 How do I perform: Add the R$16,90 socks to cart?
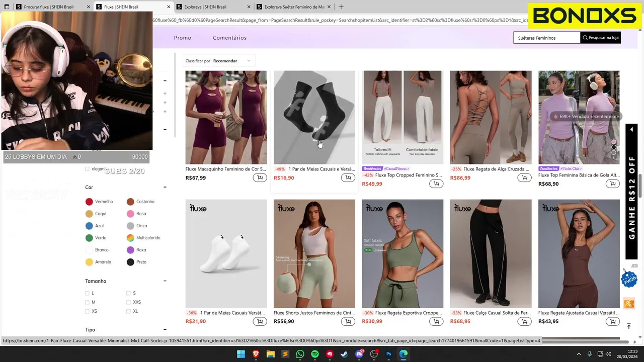(348, 178)
